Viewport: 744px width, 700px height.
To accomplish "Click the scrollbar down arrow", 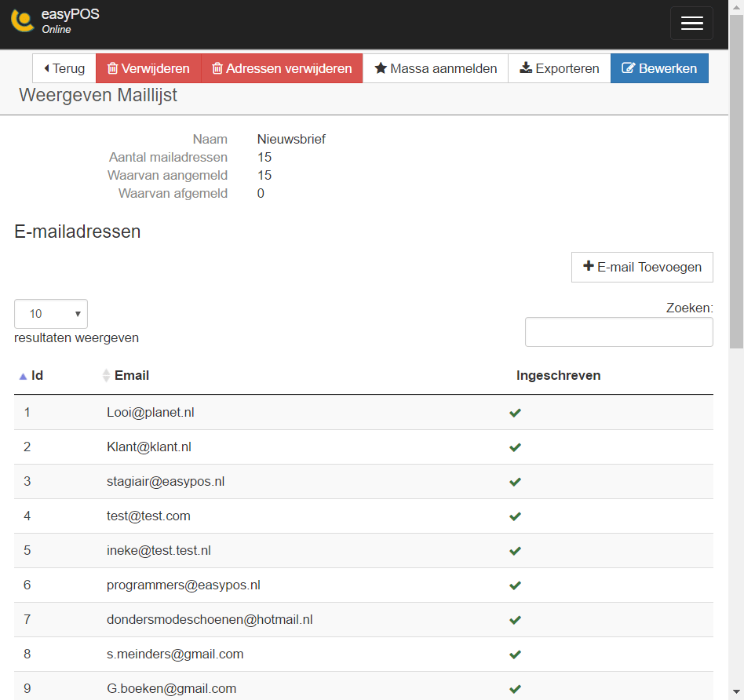I will [736, 692].
